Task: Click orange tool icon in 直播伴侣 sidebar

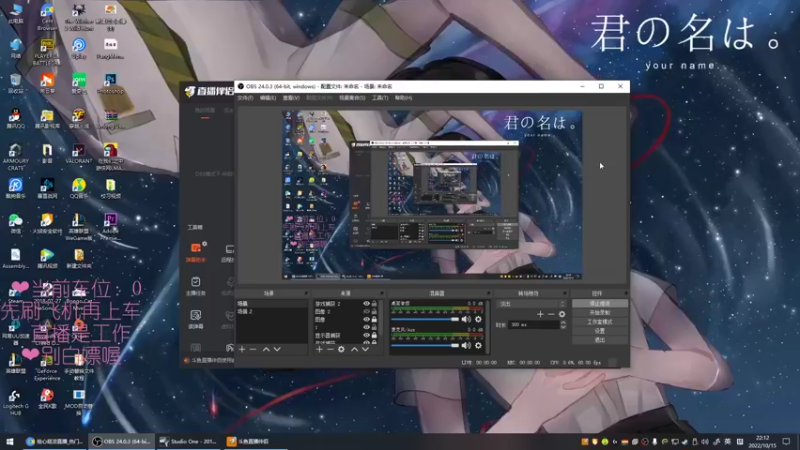Action: click(x=196, y=252)
